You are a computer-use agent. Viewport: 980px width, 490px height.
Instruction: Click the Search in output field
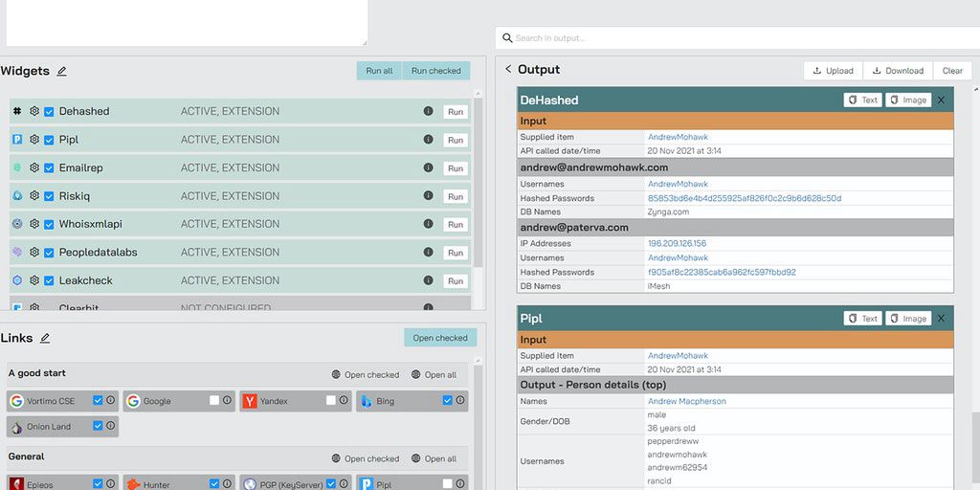point(737,38)
